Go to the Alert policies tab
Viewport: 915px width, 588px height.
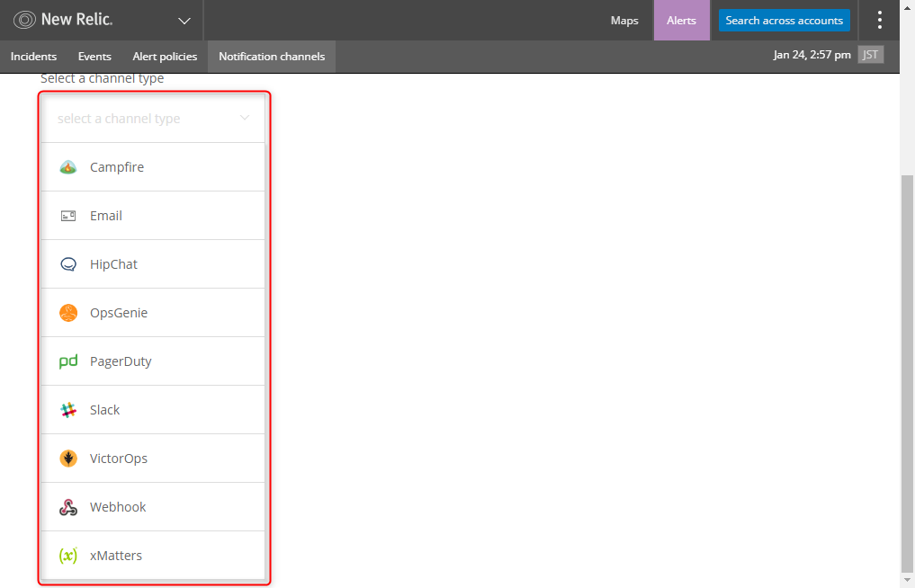(165, 57)
